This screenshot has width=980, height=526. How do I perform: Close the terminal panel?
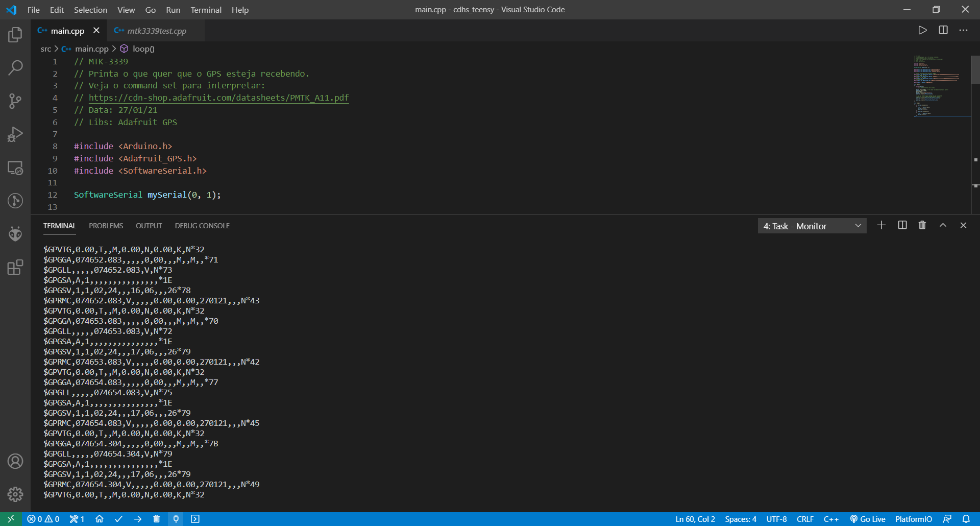pyautogui.click(x=963, y=225)
